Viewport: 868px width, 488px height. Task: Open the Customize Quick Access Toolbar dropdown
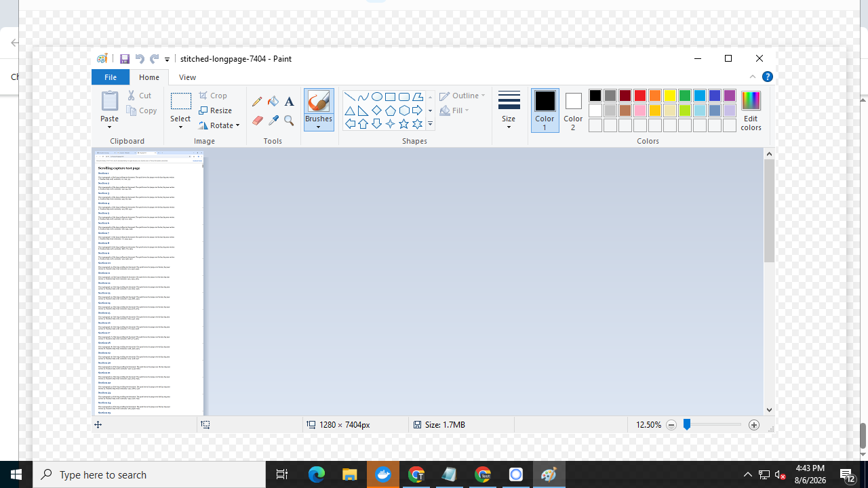[x=167, y=60]
